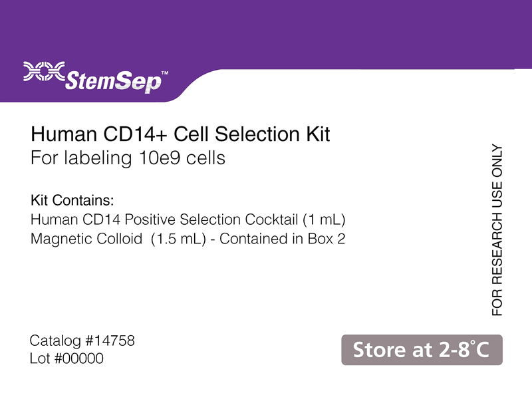Select the gray Store at 2-8°C badge
This screenshot has height=409, width=532.
point(422,350)
